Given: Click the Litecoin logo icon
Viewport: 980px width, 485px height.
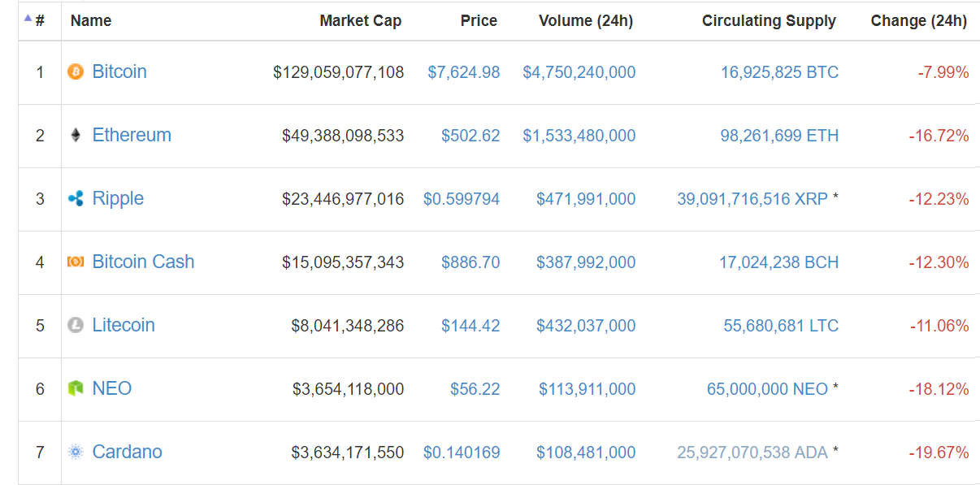Looking at the screenshot, I should point(76,325).
